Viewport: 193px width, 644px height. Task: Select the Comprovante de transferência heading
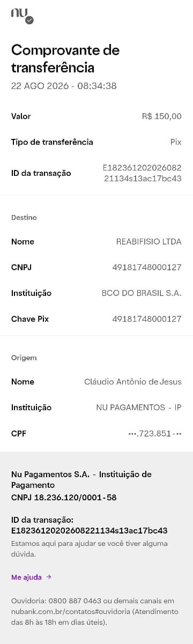65,59
